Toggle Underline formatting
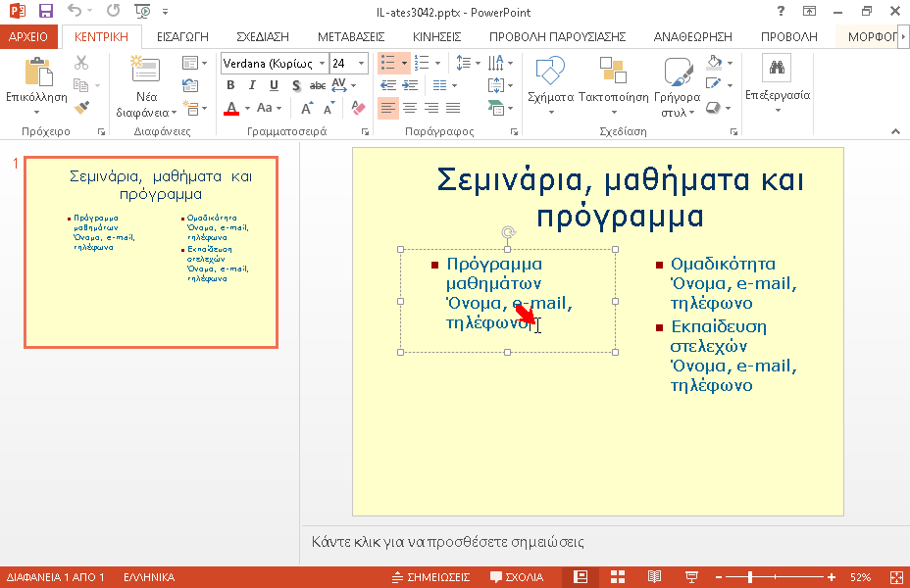 (274, 85)
